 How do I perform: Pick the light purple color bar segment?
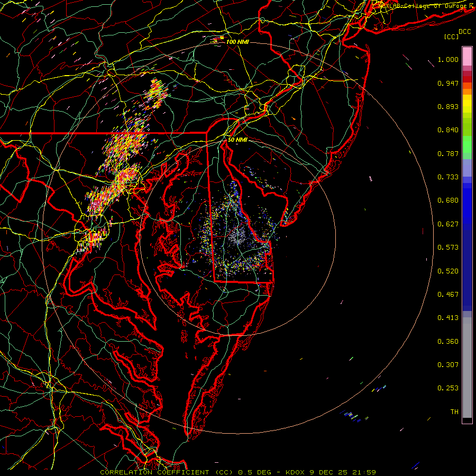tap(467, 168)
